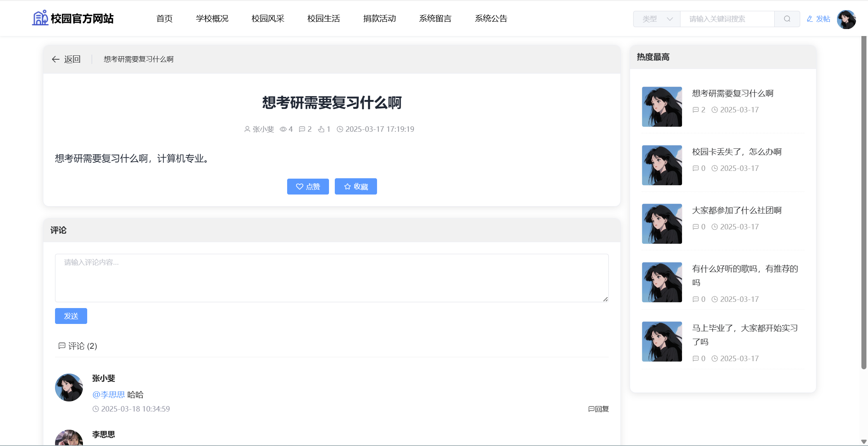
Task: Go to 捐款活动 in navigation
Action: coord(379,19)
